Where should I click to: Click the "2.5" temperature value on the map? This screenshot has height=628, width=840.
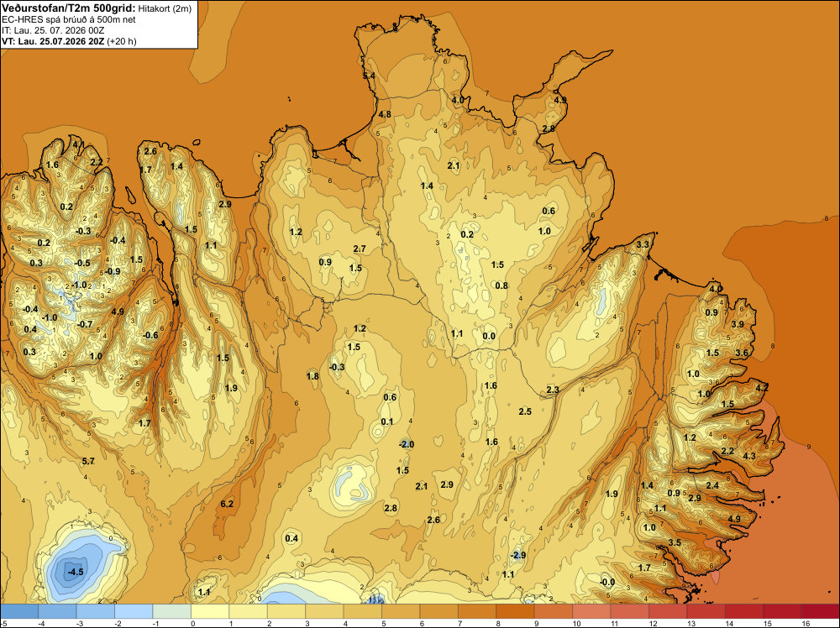525,411
